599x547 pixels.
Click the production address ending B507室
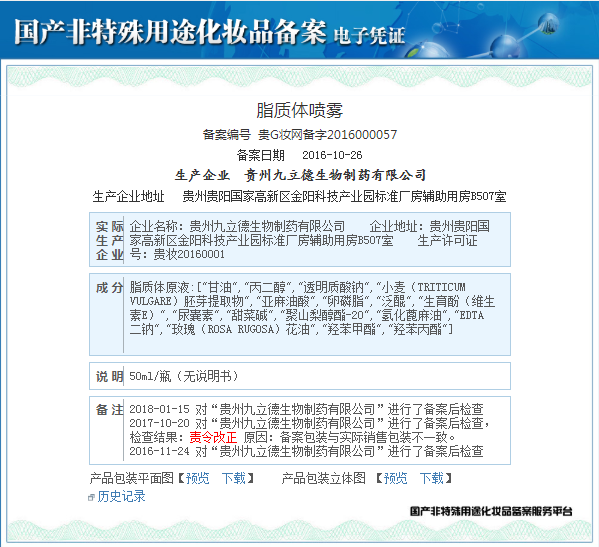pos(344,196)
